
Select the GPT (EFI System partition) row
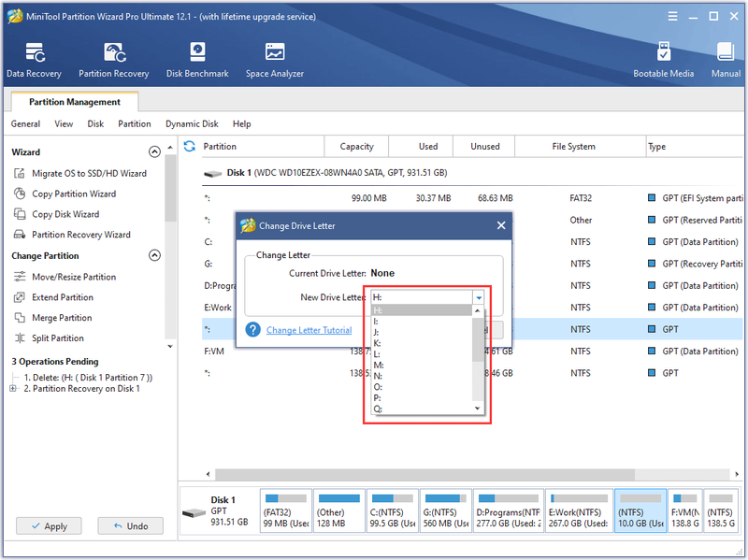click(472, 198)
